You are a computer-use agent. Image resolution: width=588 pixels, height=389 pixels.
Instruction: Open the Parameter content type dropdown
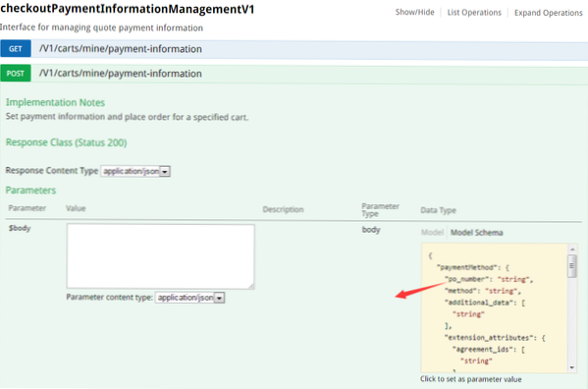point(189,298)
